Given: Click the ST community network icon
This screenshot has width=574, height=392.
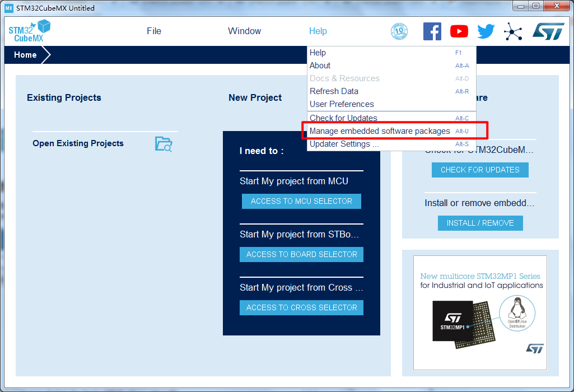Looking at the screenshot, I should pos(512,31).
